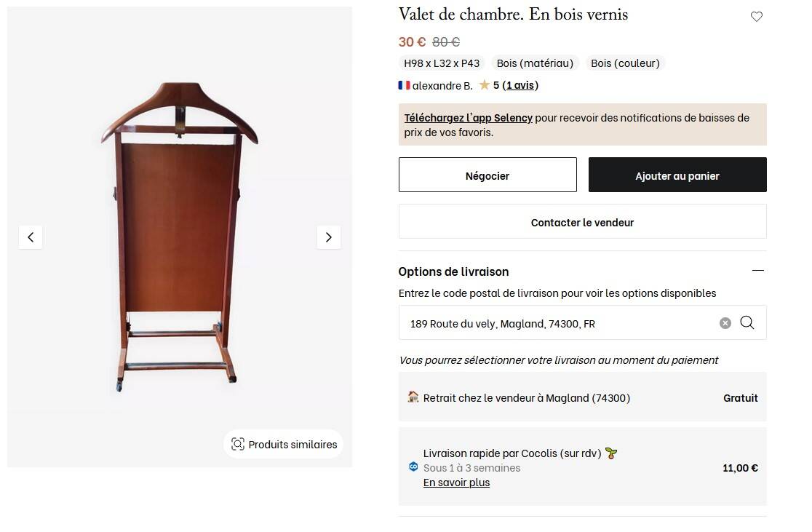Click En savoir plus link

[x=456, y=483]
